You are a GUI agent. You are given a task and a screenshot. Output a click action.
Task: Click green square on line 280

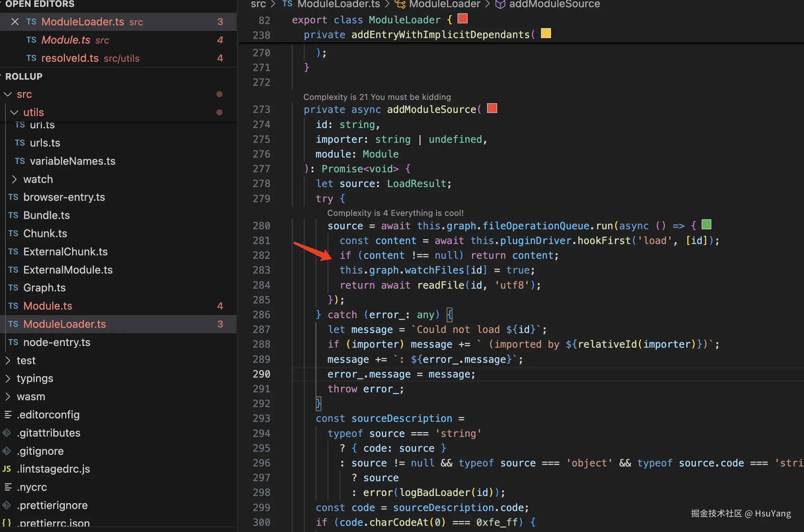click(706, 224)
